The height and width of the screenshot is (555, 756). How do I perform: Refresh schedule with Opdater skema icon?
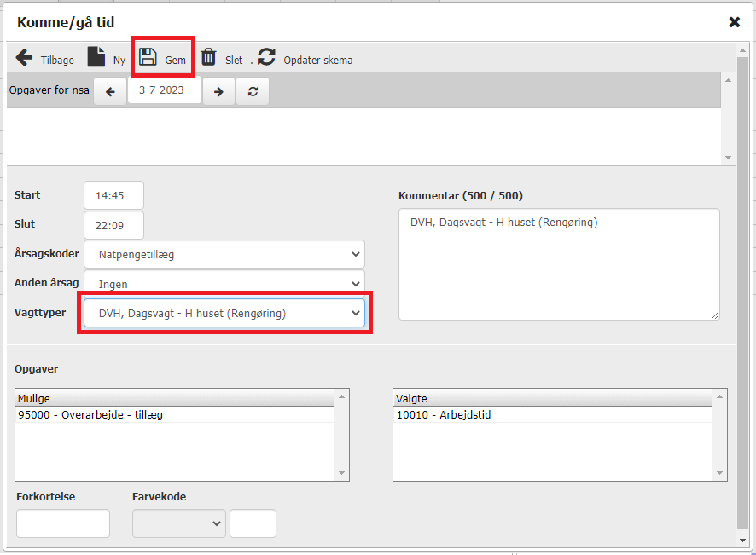point(267,58)
